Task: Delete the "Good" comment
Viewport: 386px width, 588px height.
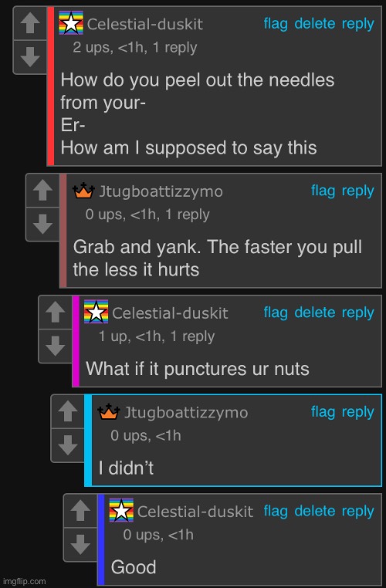Action: [315, 511]
